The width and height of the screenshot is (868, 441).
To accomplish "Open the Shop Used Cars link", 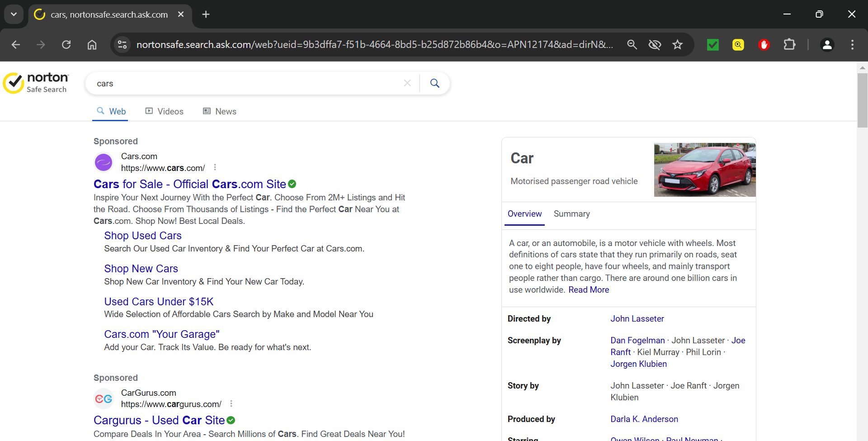I will coord(143,236).
